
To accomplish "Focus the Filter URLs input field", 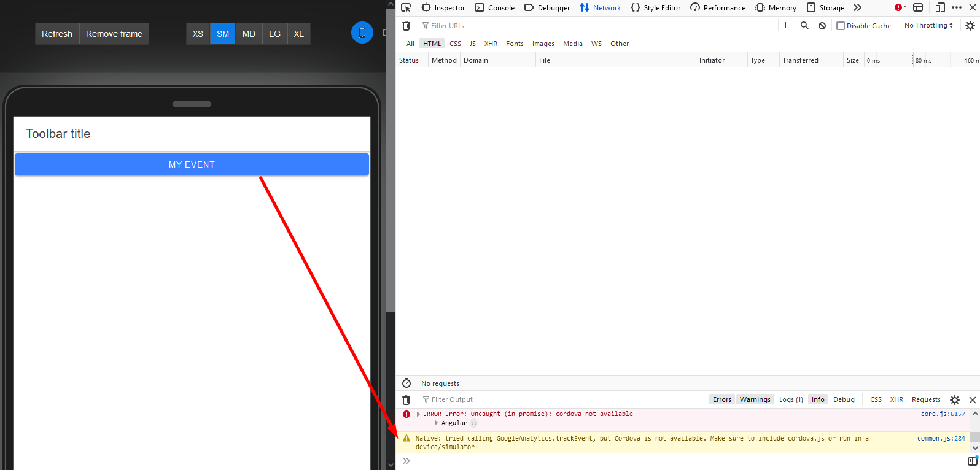I will (x=599, y=25).
